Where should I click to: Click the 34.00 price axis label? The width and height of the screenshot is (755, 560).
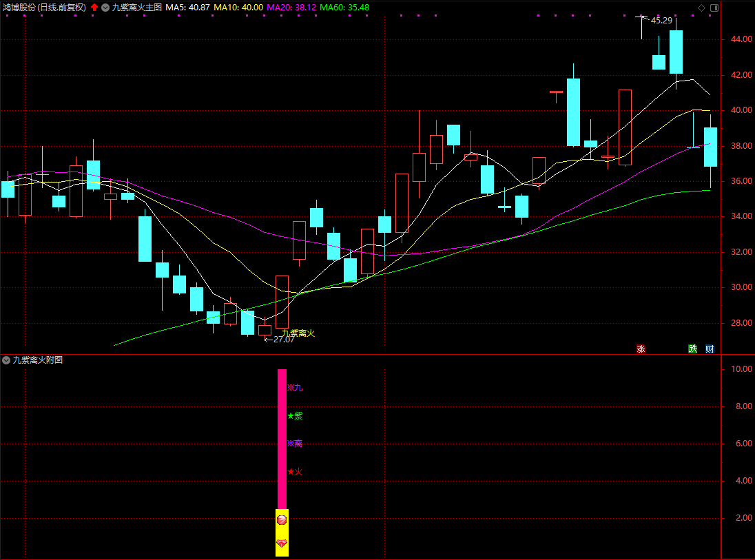[741, 216]
